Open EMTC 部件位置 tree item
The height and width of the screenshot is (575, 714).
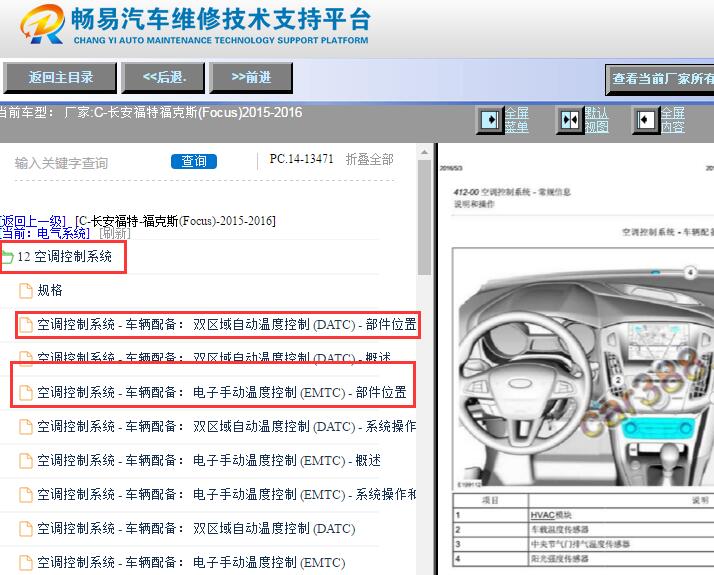pyautogui.click(x=222, y=392)
